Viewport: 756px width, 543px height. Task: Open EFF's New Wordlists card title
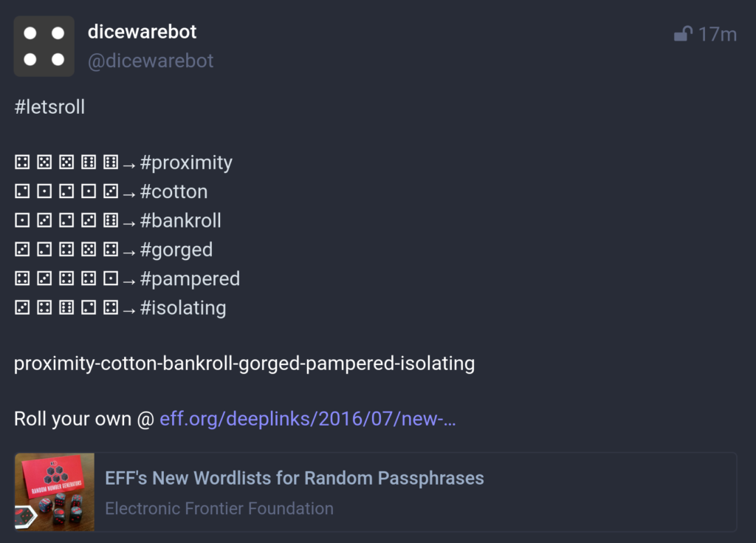(x=295, y=478)
